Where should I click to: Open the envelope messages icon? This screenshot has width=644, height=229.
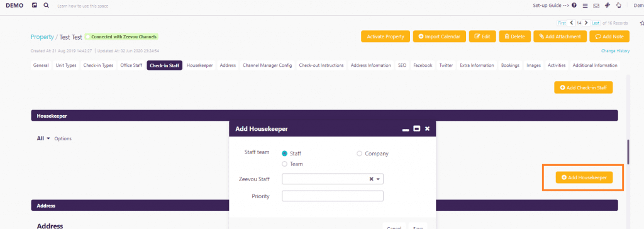[596, 6]
